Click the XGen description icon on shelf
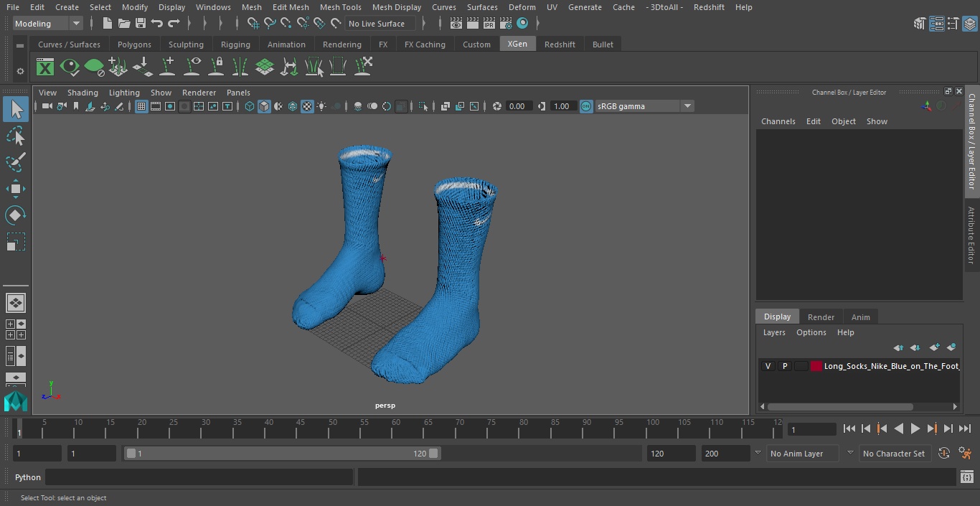Viewport: 980px width, 506px height. point(45,67)
